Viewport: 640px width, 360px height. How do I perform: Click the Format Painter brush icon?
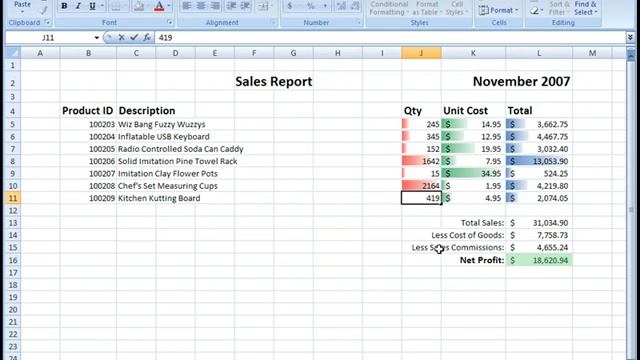(44, 10)
